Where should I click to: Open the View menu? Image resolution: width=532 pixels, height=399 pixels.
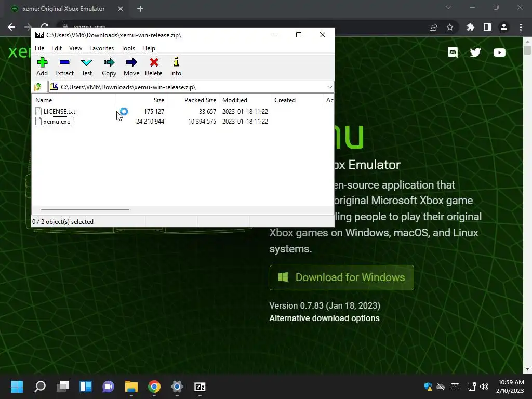[75, 48]
